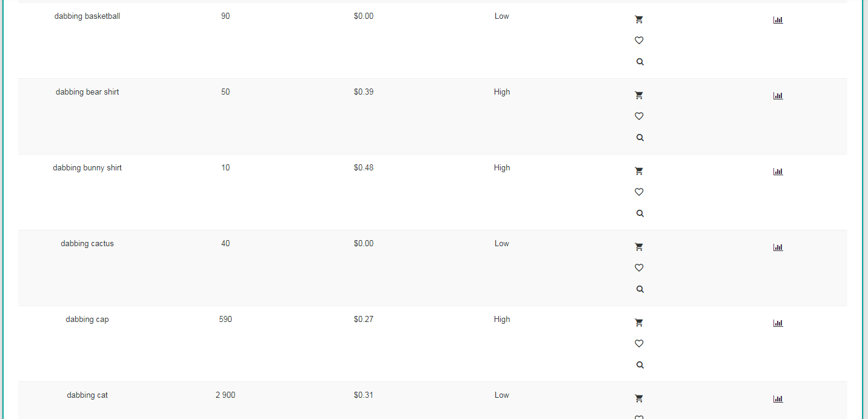The image size is (868, 419).
Task: Click heart icon for dabbing bear shirt
Action: coord(639,116)
